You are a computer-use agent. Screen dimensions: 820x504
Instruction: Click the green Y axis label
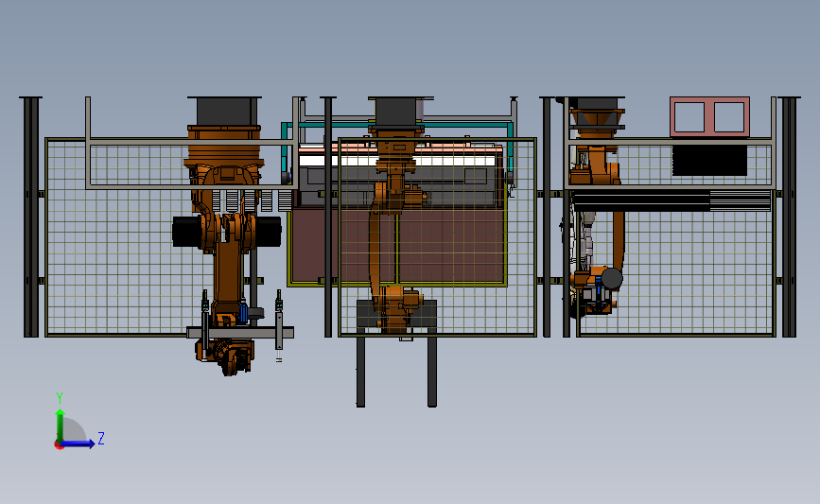click(x=60, y=398)
